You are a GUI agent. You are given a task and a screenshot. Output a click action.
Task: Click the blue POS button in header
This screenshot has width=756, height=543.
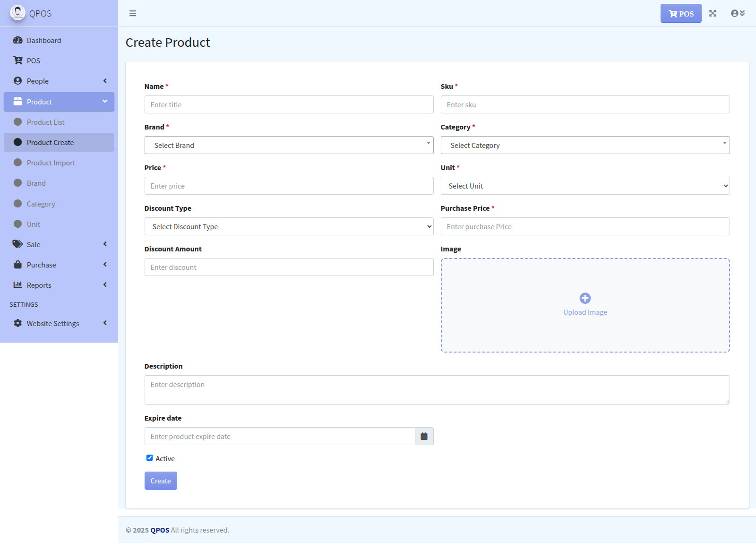point(681,13)
